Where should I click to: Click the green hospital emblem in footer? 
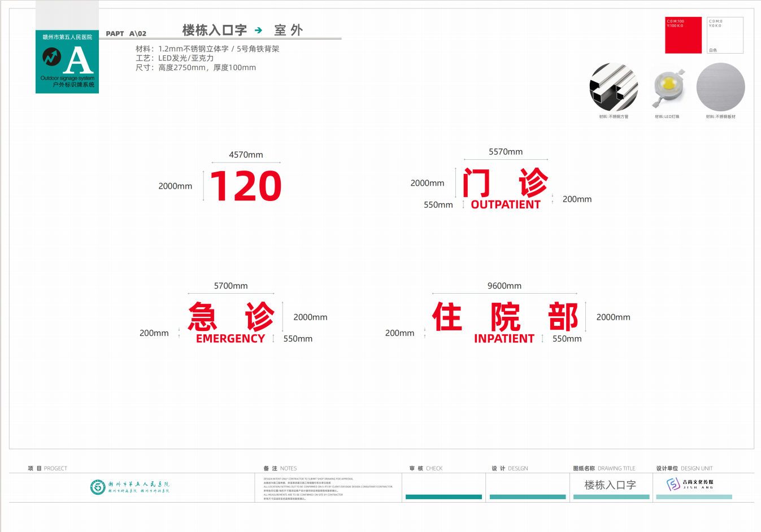(x=98, y=487)
